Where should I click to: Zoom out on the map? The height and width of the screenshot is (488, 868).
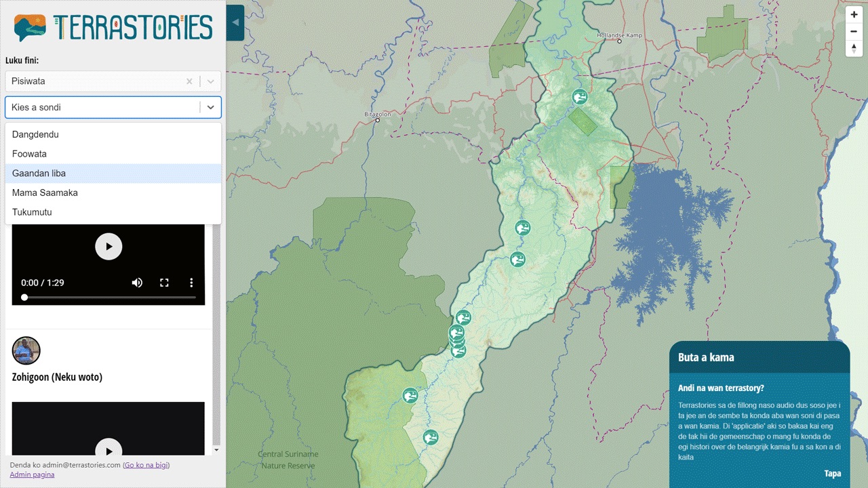click(x=854, y=31)
